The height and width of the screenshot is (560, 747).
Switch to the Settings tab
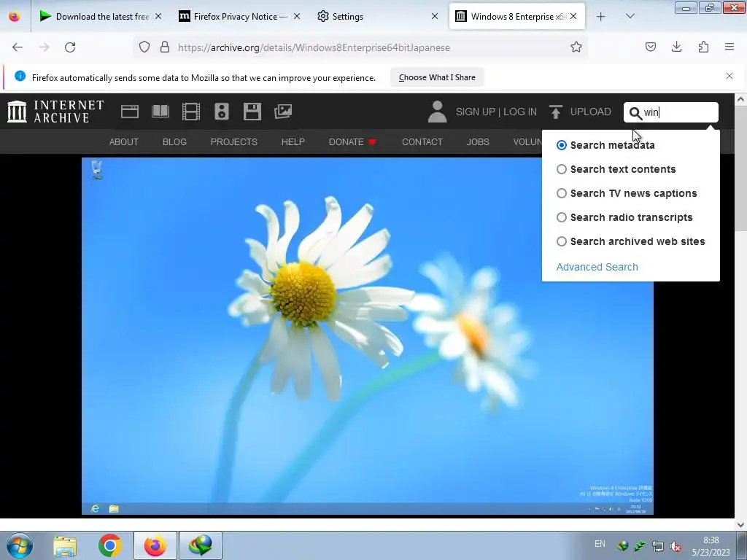(x=377, y=17)
